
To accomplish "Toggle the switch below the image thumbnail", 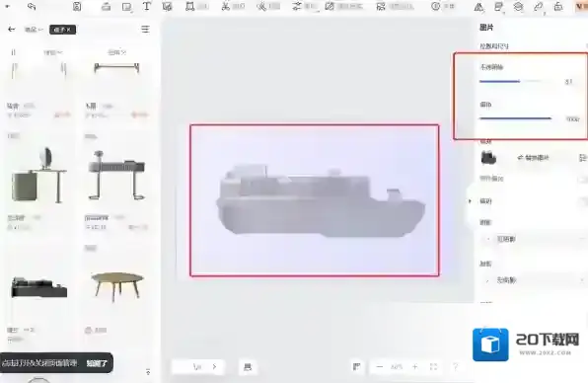I will click(583, 179).
